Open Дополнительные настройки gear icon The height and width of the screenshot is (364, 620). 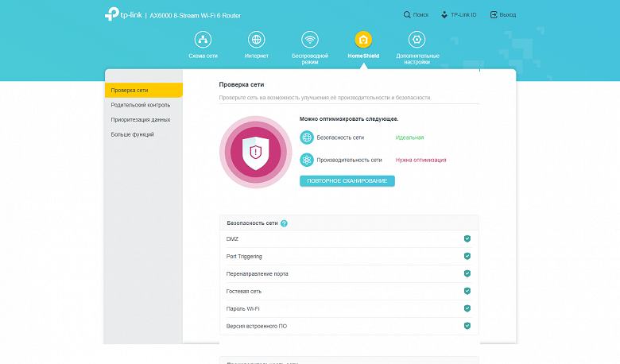[x=417, y=40]
